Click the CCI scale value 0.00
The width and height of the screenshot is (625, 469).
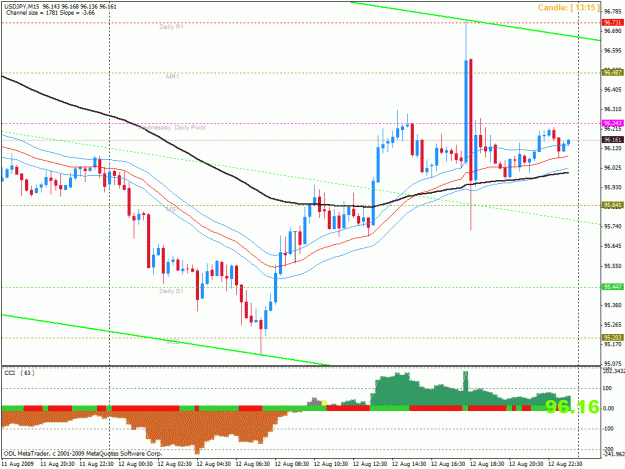(609, 408)
